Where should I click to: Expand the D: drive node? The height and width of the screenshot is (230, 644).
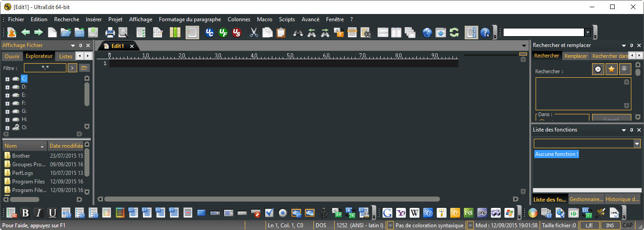point(7,87)
